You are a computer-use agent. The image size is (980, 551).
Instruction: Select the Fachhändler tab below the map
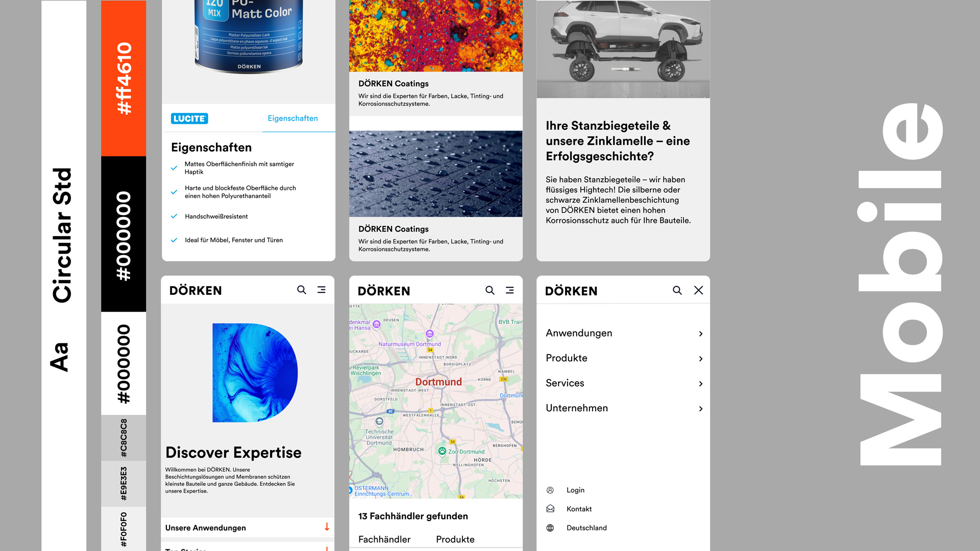coord(384,539)
